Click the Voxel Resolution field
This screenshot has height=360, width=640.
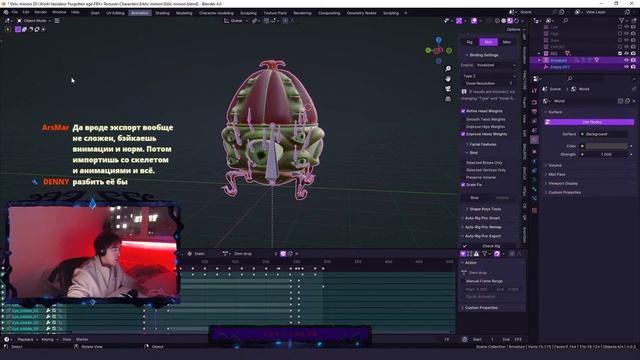[x=489, y=83]
